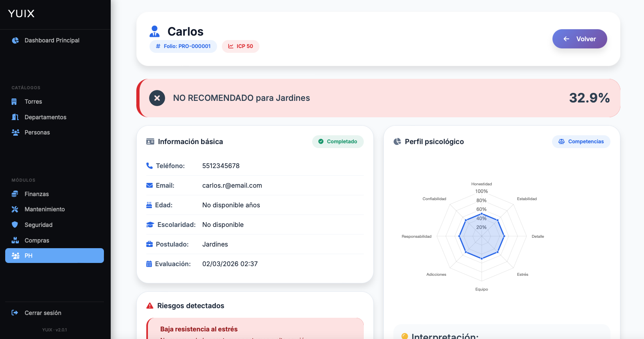Click the Departamentos door icon
This screenshot has height=339, width=644.
click(x=15, y=117)
